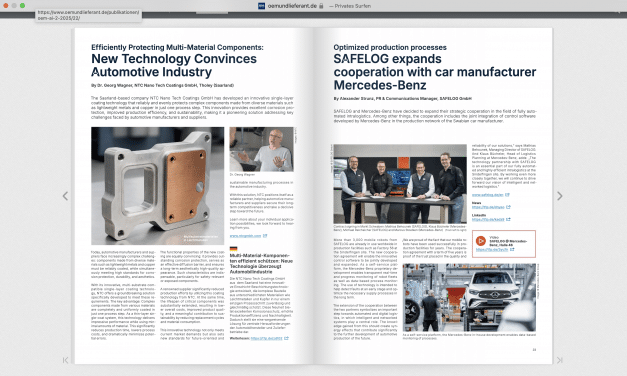Click the photo of four men signing the contract
This screenshot has height=376, width=627.
(400, 184)
